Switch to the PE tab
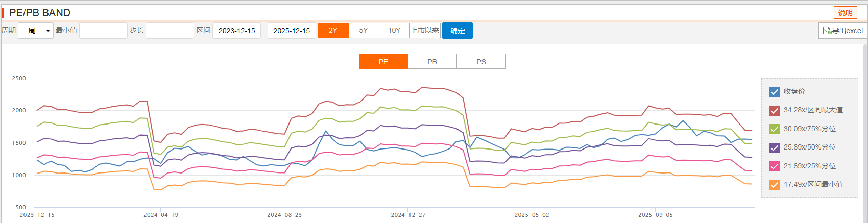868x223 pixels. [383, 61]
